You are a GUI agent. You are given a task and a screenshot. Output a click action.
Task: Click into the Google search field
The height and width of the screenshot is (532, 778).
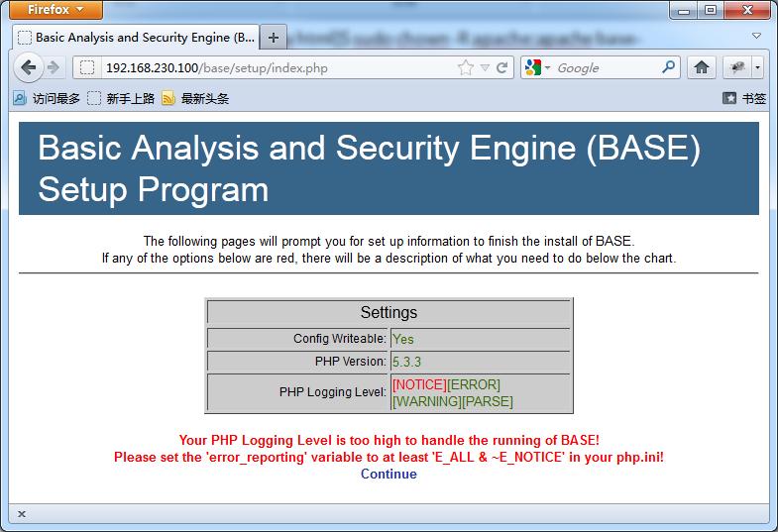pyautogui.click(x=608, y=67)
